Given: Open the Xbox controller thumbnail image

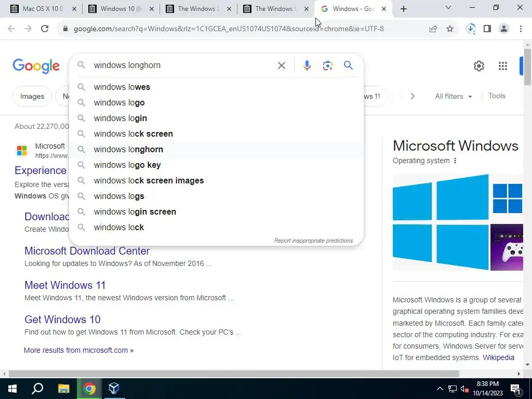Looking at the screenshot, I should tap(507, 247).
